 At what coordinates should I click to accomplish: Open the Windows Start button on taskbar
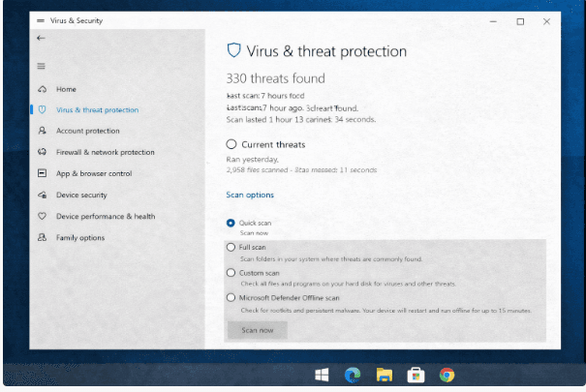click(322, 375)
